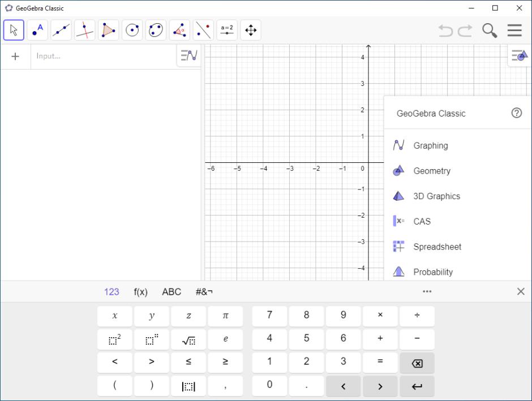The width and height of the screenshot is (532, 401).
Task: Tap the closing parenthesis key
Action: pos(152,386)
